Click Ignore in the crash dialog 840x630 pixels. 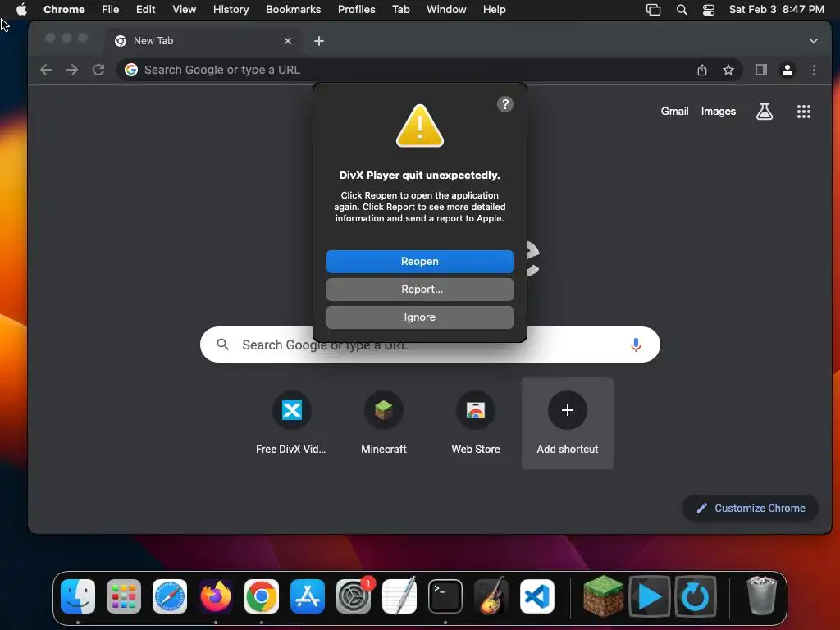(x=419, y=317)
